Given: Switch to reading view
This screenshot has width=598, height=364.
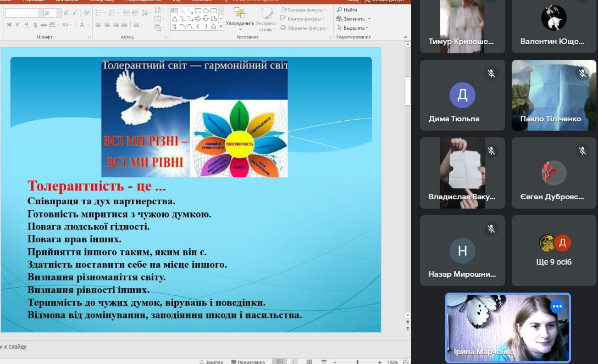Looking at the screenshot, I should [x=309, y=361].
